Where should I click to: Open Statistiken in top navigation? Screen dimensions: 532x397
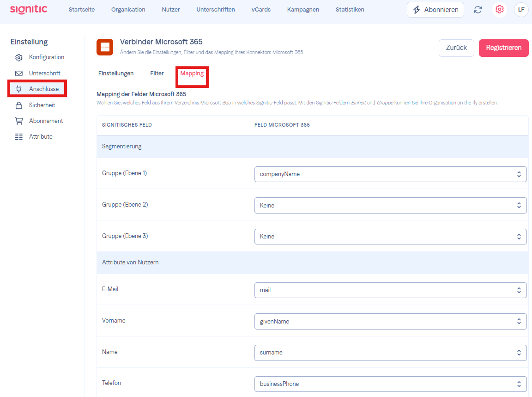pos(350,10)
